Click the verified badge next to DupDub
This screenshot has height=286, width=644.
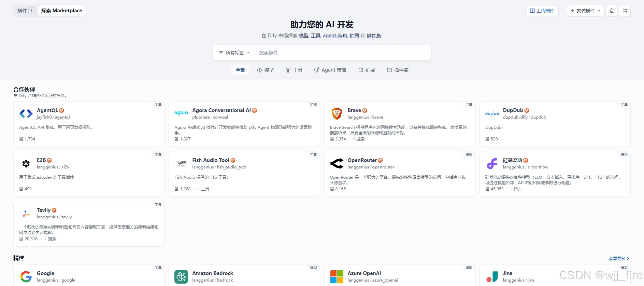point(527,110)
